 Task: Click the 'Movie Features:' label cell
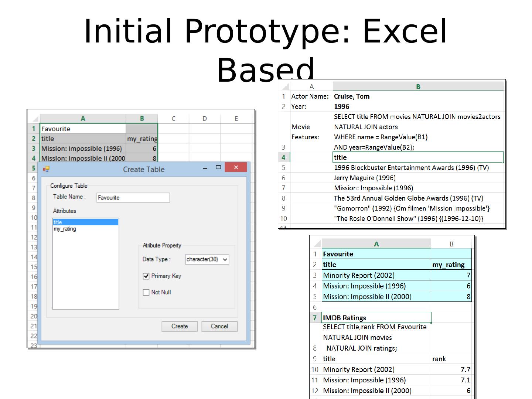[311, 132]
